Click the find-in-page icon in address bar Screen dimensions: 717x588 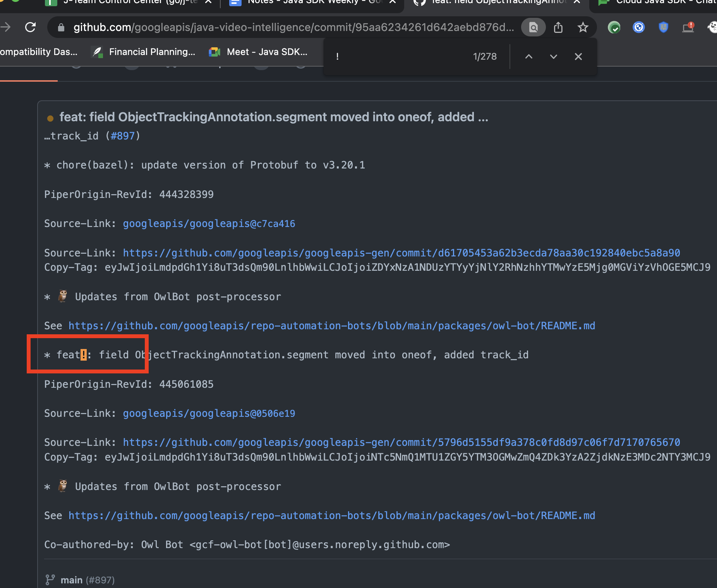tap(533, 27)
